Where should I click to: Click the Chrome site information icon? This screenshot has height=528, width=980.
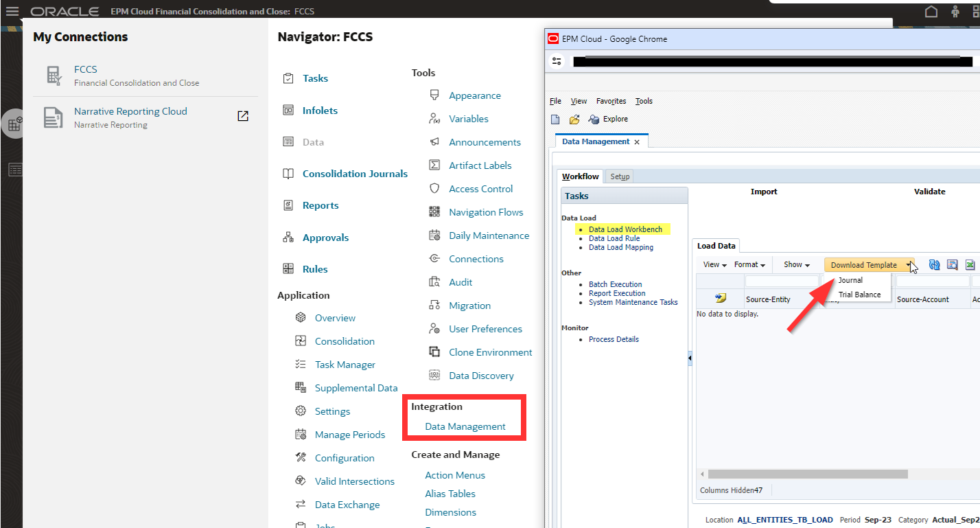(x=558, y=61)
